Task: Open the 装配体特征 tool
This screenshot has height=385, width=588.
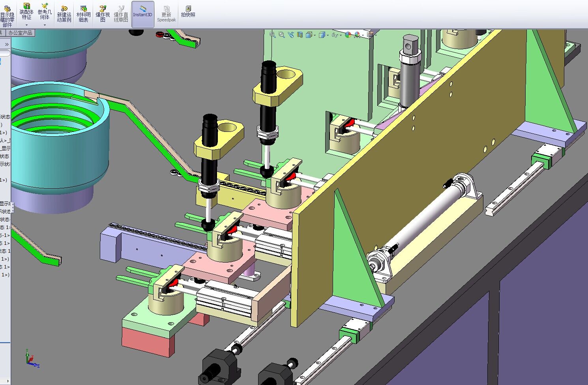Action: pyautogui.click(x=26, y=11)
